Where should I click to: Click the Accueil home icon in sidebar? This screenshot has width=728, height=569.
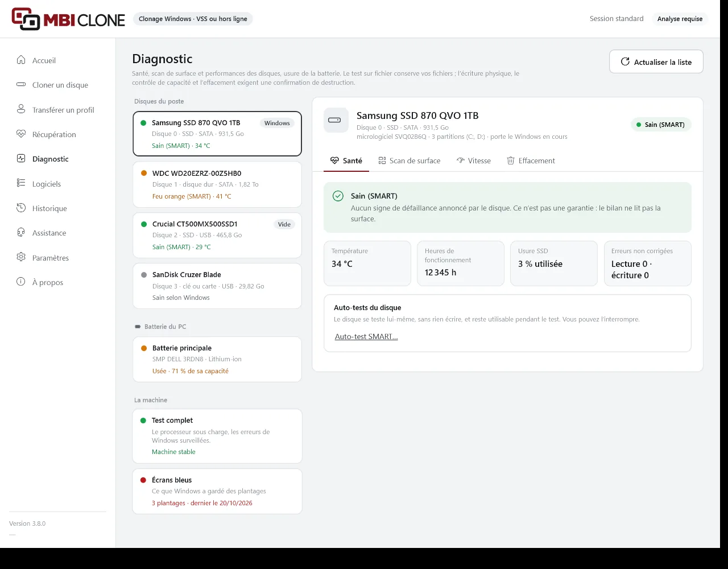(21, 60)
